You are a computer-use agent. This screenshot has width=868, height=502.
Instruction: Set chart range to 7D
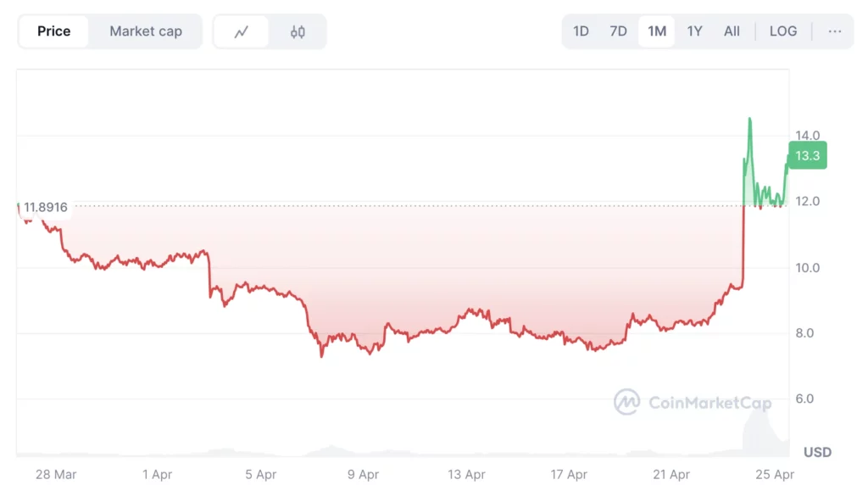pos(618,31)
